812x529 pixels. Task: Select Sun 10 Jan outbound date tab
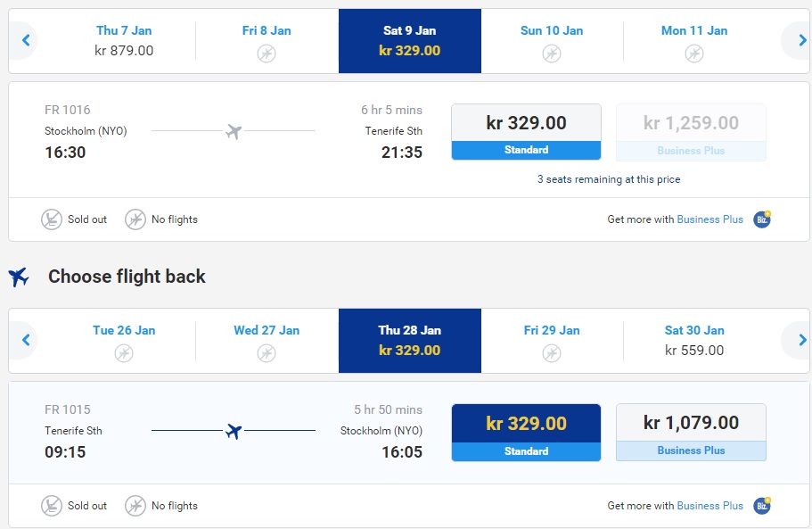coord(552,40)
